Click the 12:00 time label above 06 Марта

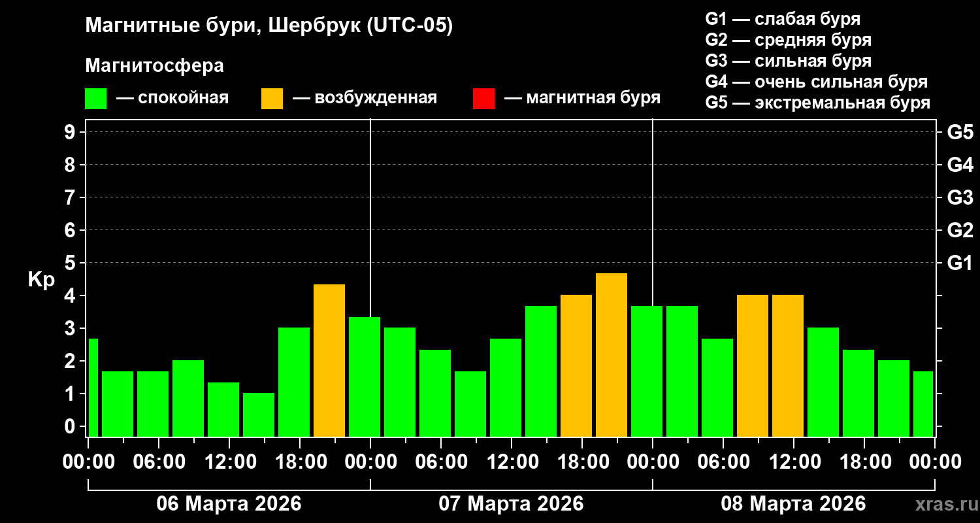[x=229, y=462]
